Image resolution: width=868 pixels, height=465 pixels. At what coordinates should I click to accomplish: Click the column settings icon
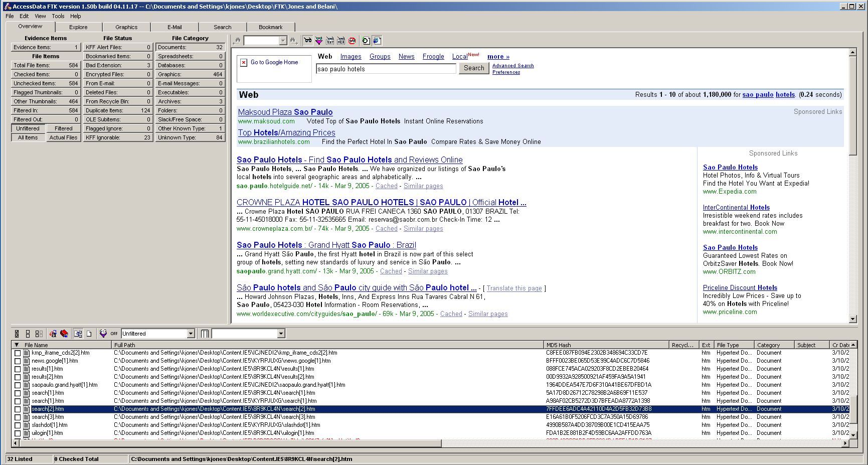click(x=205, y=334)
